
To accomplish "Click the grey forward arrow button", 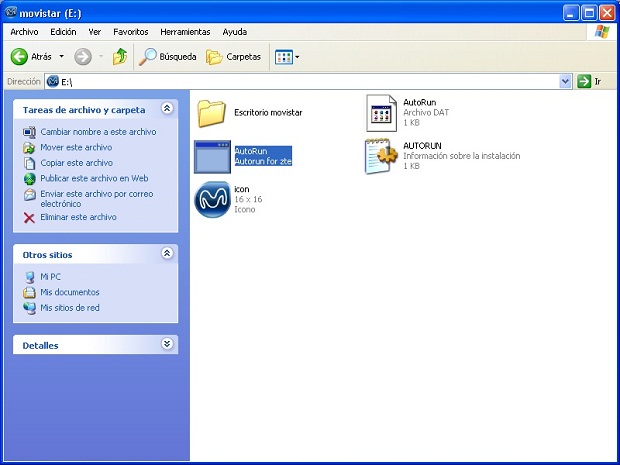I will pyautogui.click(x=83, y=57).
